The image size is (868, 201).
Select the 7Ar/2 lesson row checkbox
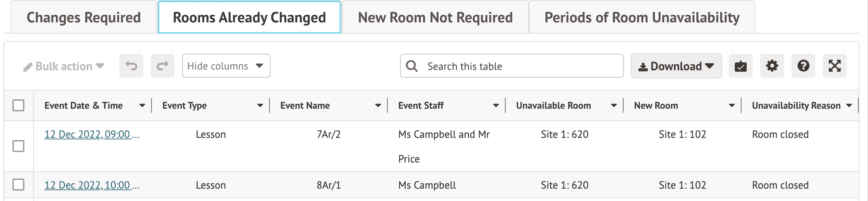[x=18, y=146]
